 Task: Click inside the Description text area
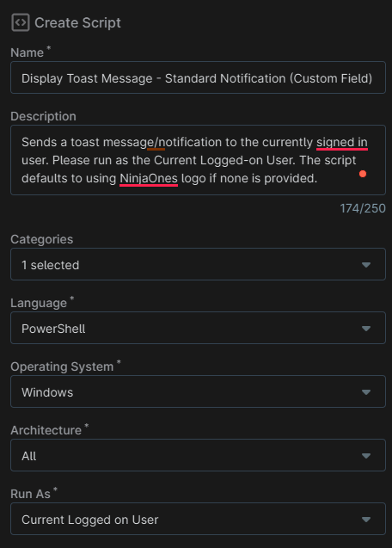click(198, 160)
